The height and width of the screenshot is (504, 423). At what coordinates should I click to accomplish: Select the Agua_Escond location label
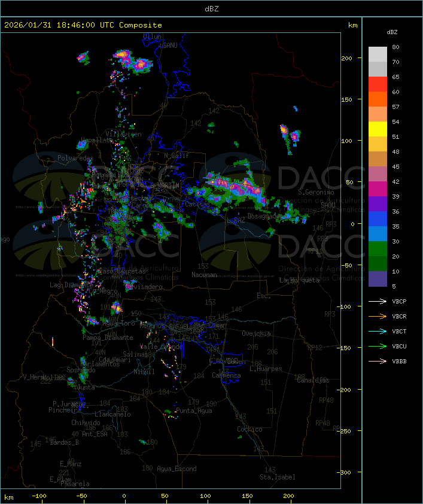point(176,469)
